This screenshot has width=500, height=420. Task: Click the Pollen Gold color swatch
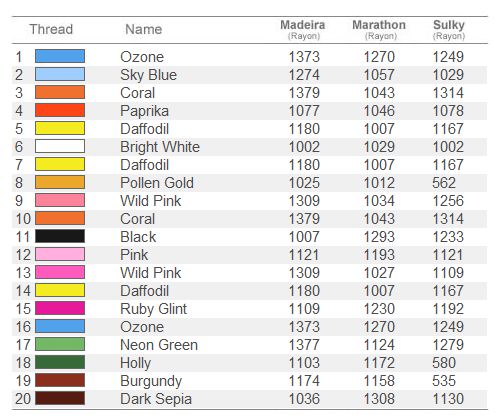(x=60, y=182)
